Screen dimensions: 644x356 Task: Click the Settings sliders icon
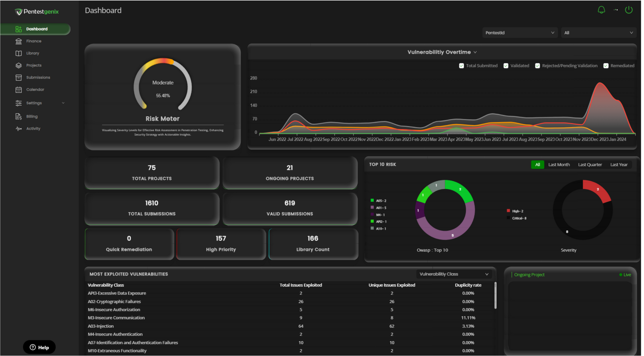coord(19,103)
